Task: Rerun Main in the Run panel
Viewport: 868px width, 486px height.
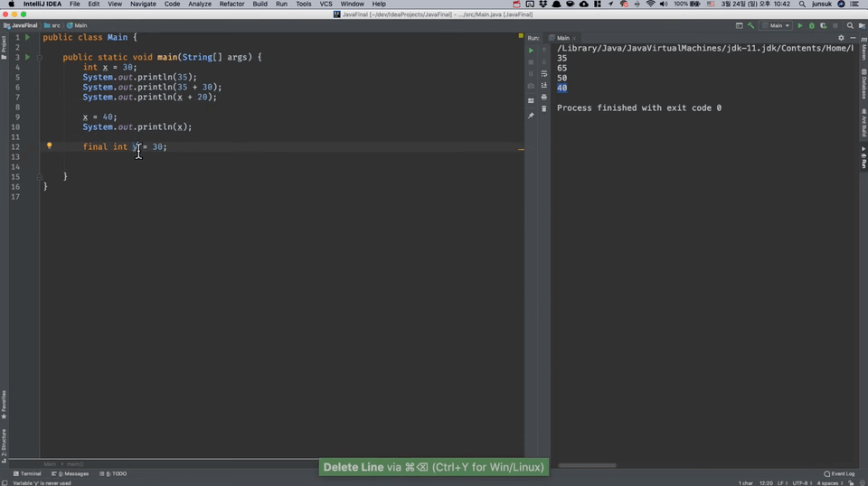Action: pyautogui.click(x=531, y=51)
